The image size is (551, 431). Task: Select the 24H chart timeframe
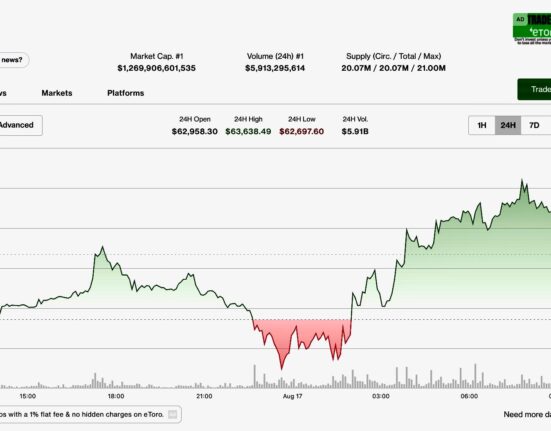508,125
